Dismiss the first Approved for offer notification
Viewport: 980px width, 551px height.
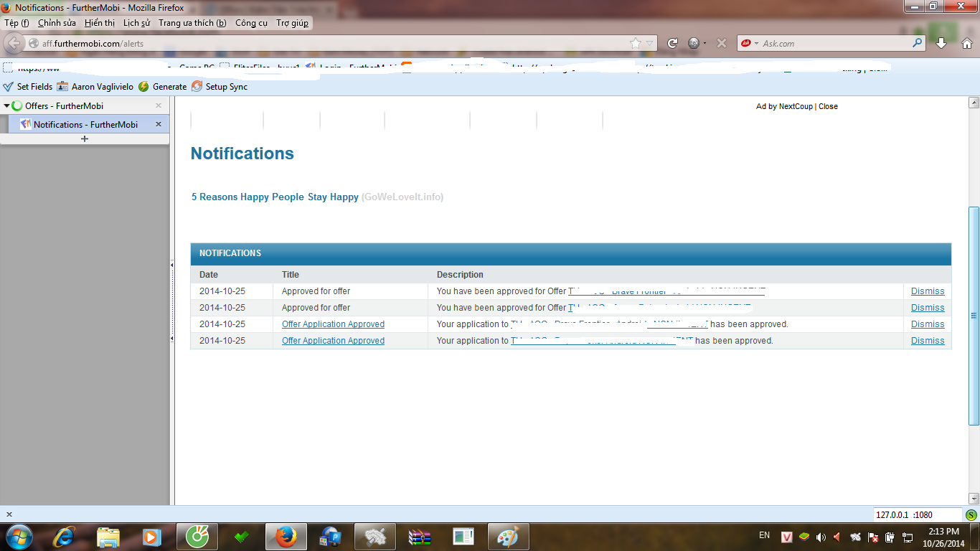(x=928, y=291)
